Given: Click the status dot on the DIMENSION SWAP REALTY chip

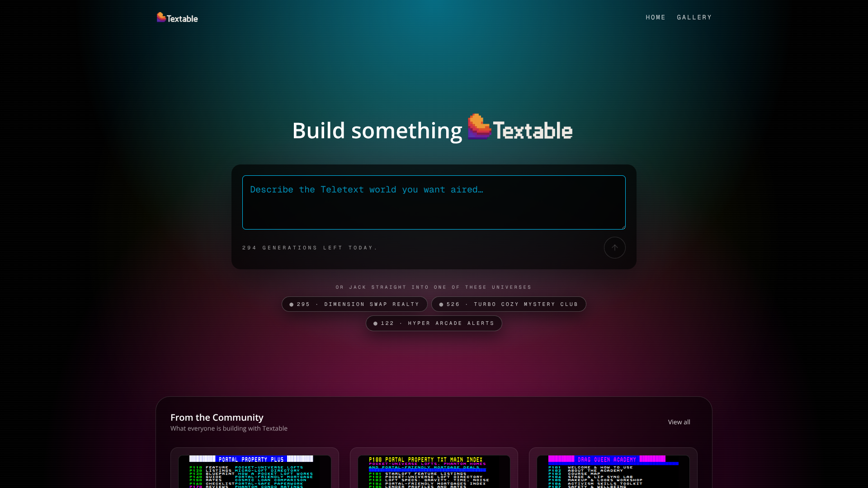Looking at the screenshot, I should click(x=291, y=304).
